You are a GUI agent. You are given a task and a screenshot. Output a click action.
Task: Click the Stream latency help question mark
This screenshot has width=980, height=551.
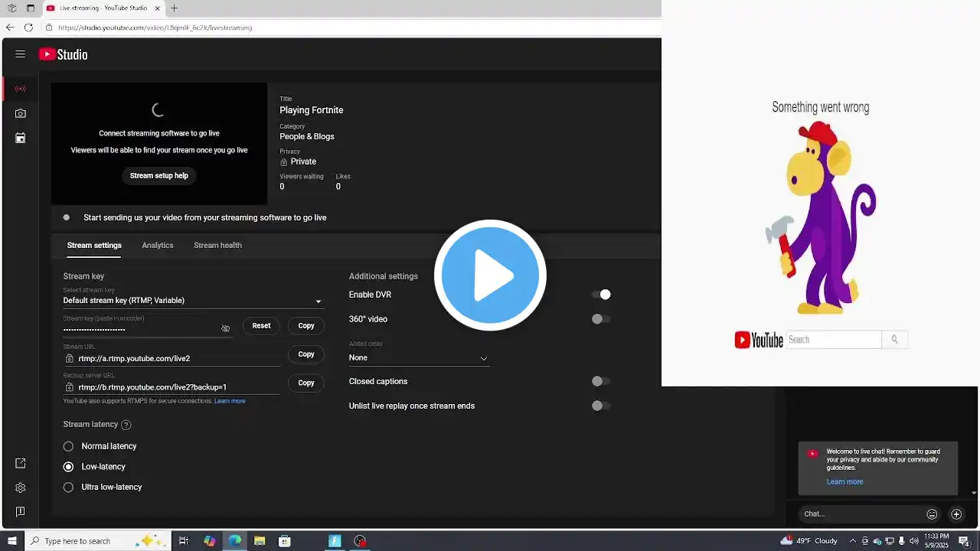[126, 425]
